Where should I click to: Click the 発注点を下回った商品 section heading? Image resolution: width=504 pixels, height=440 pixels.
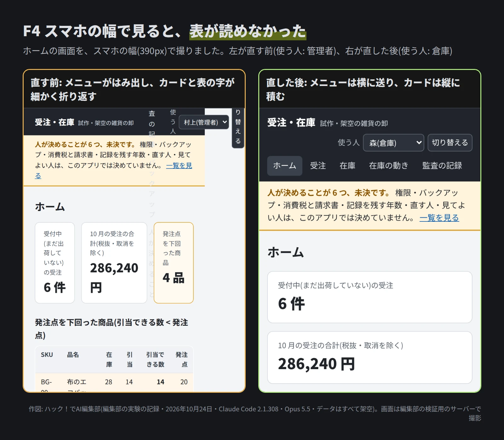pos(112,329)
